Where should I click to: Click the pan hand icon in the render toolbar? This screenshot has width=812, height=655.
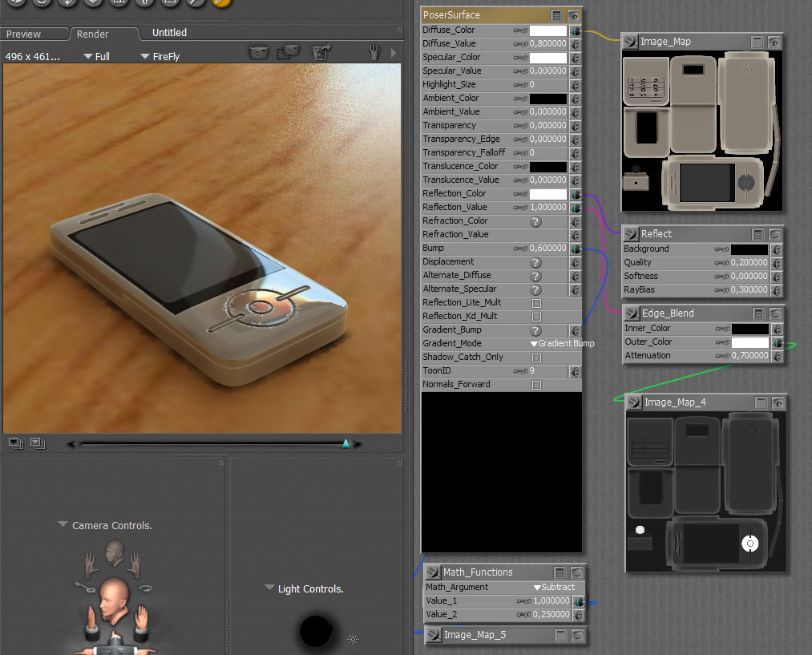coord(374,54)
